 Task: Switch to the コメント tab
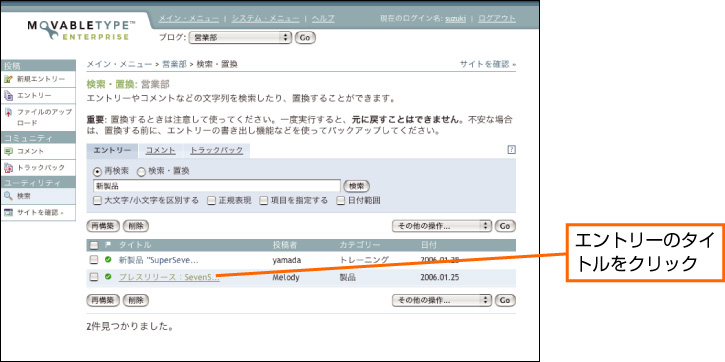point(160,150)
